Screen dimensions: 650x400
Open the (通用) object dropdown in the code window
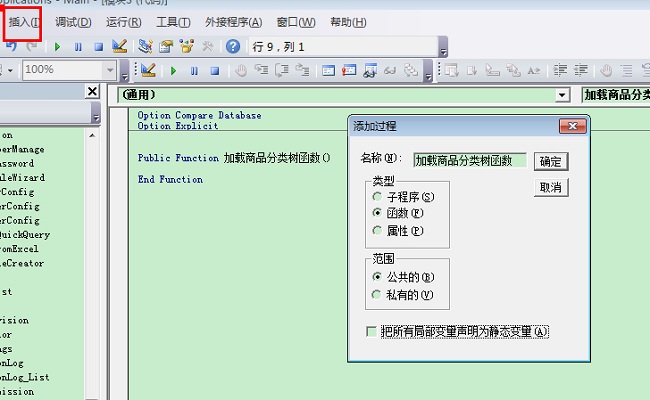(562, 95)
